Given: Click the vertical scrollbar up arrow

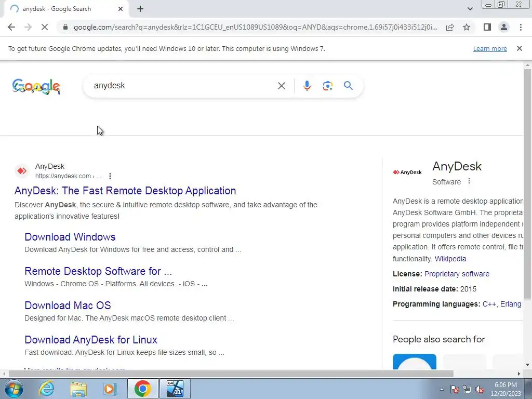Looking at the screenshot, I should pyautogui.click(x=527, y=65).
